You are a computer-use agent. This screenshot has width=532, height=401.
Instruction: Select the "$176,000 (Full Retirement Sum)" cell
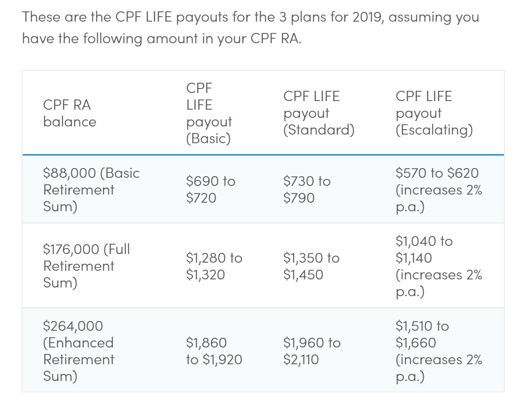click(x=86, y=266)
